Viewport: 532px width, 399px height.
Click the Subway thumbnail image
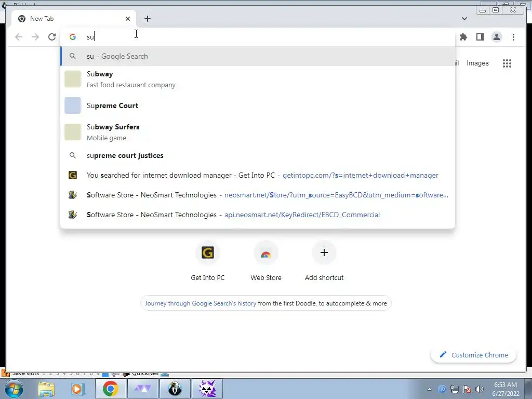[73, 79]
